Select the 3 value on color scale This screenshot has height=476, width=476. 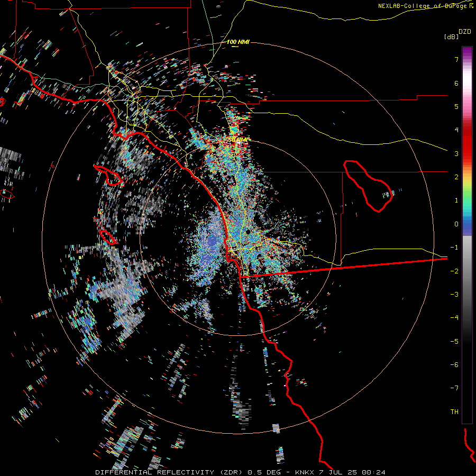pyautogui.click(x=456, y=153)
